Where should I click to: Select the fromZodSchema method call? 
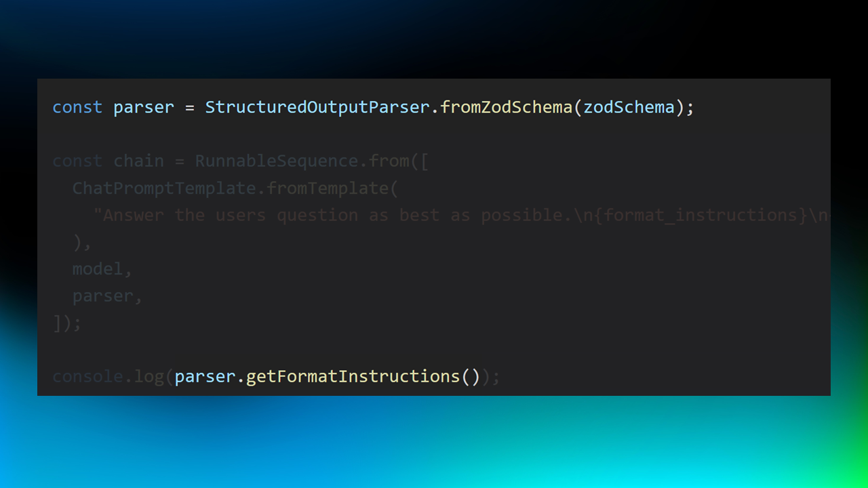pyautogui.click(x=507, y=108)
